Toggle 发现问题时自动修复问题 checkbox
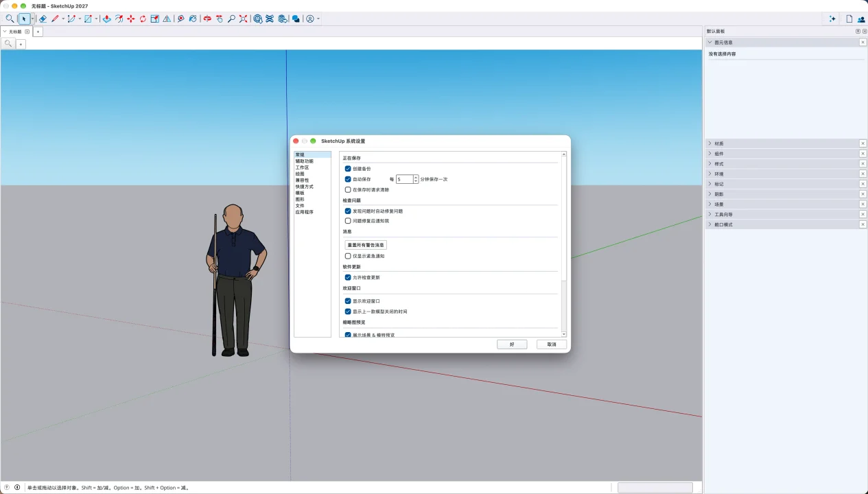868x494 pixels. 348,211
